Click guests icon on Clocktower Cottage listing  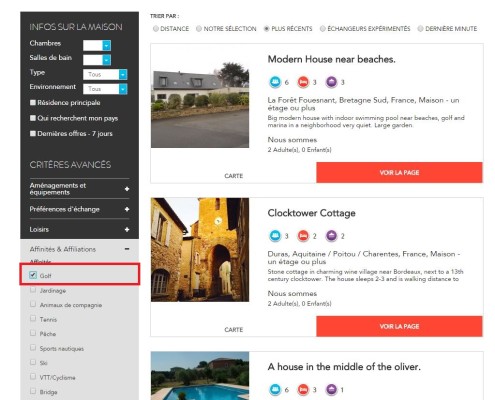point(275,236)
